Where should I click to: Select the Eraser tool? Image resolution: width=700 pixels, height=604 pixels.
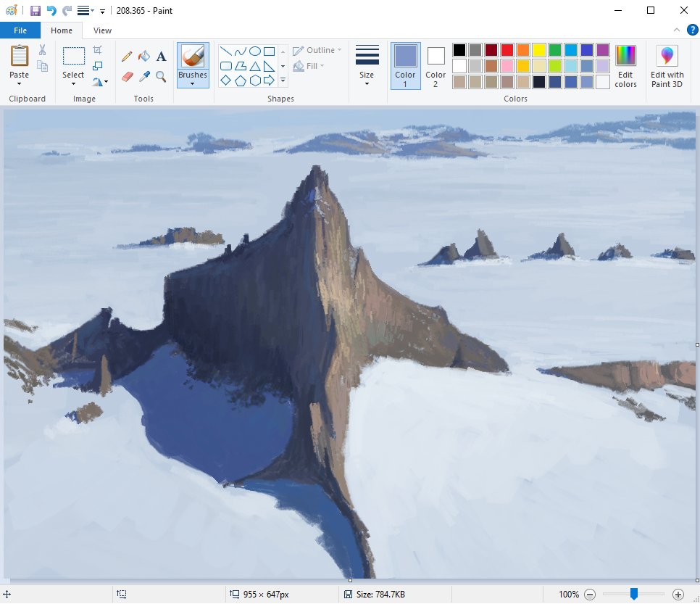128,77
